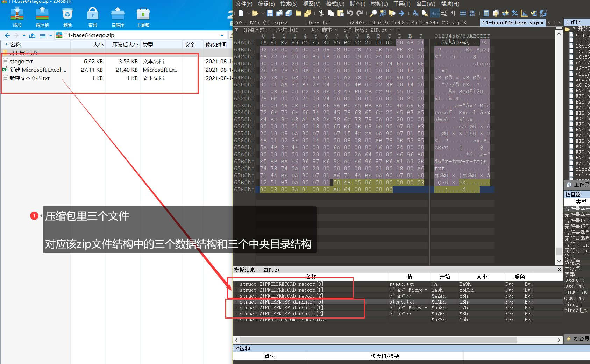Open the 运行模板 ZIP.bt dropdown
590x364 pixels.
coord(391,30)
